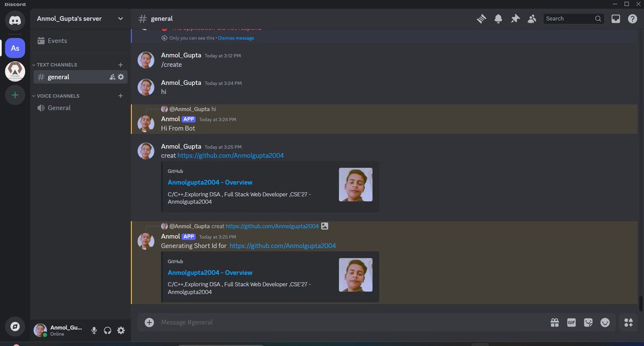Open the Apps launcher icon
This screenshot has width=644, height=346.
click(628, 322)
